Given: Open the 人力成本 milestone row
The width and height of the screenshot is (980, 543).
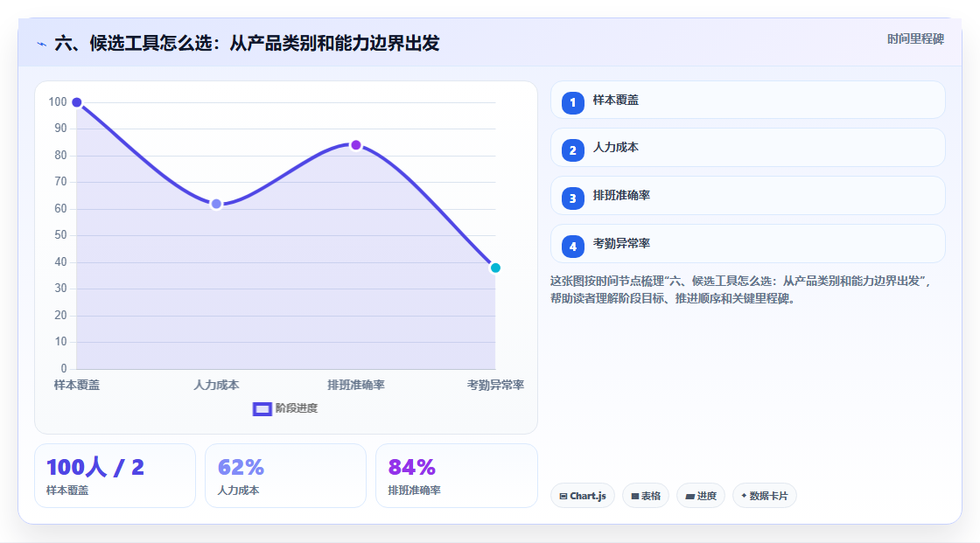Looking at the screenshot, I should coord(747,148).
